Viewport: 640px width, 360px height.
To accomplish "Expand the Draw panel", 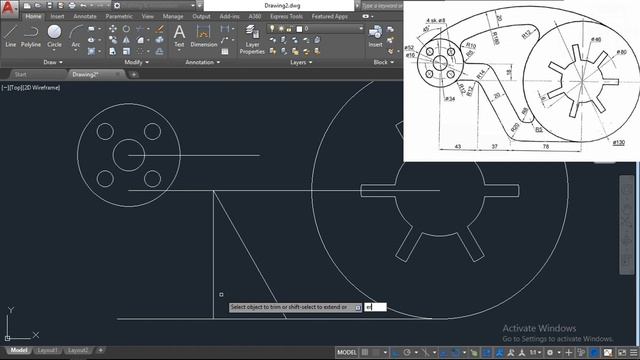I will click(x=53, y=62).
